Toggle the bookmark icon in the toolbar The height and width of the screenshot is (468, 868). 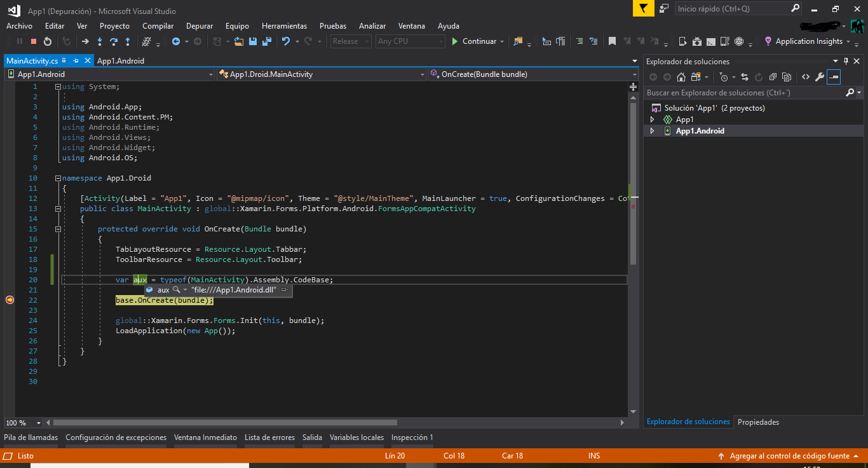[612, 41]
